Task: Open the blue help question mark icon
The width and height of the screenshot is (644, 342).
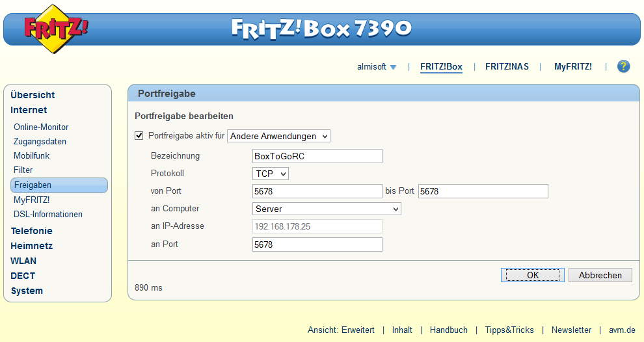Action: (x=623, y=66)
